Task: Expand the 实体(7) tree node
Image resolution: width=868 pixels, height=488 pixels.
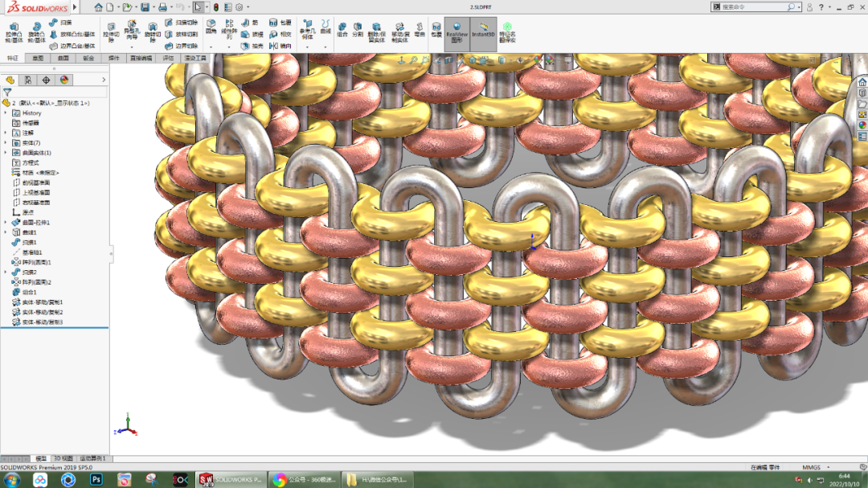Action: coord(5,143)
